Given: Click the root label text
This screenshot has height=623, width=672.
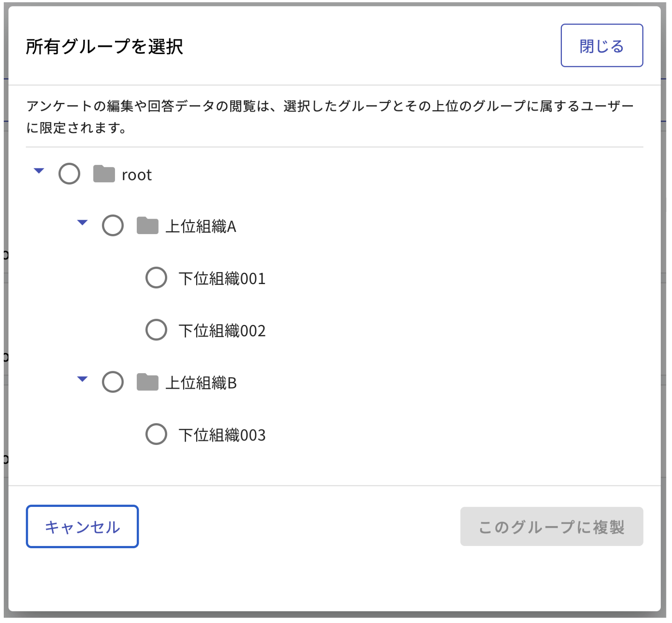Looking at the screenshot, I should pos(136,174).
